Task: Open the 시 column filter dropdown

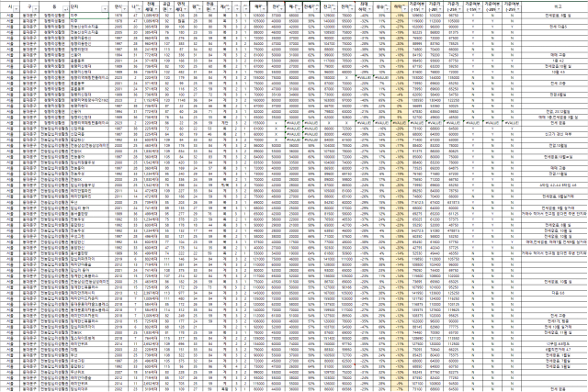Action: pyautogui.click(x=17, y=8)
